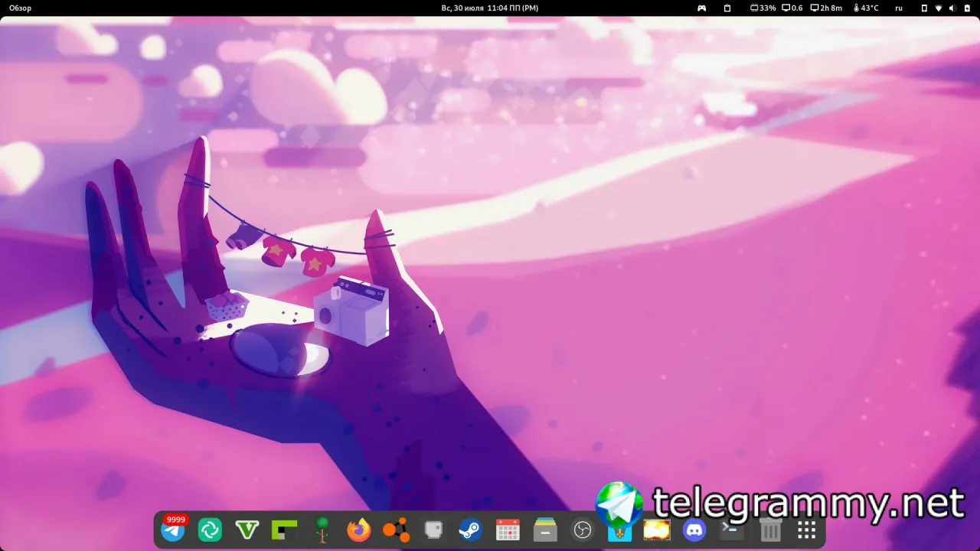This screenshot has width=980, height=551.
Task: Click the load indicator reading 0.6
Action: tap(792, 8)
